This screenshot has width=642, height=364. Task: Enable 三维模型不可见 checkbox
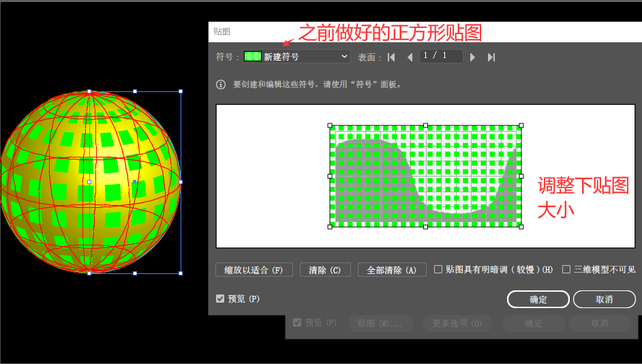tap(566, 269)
